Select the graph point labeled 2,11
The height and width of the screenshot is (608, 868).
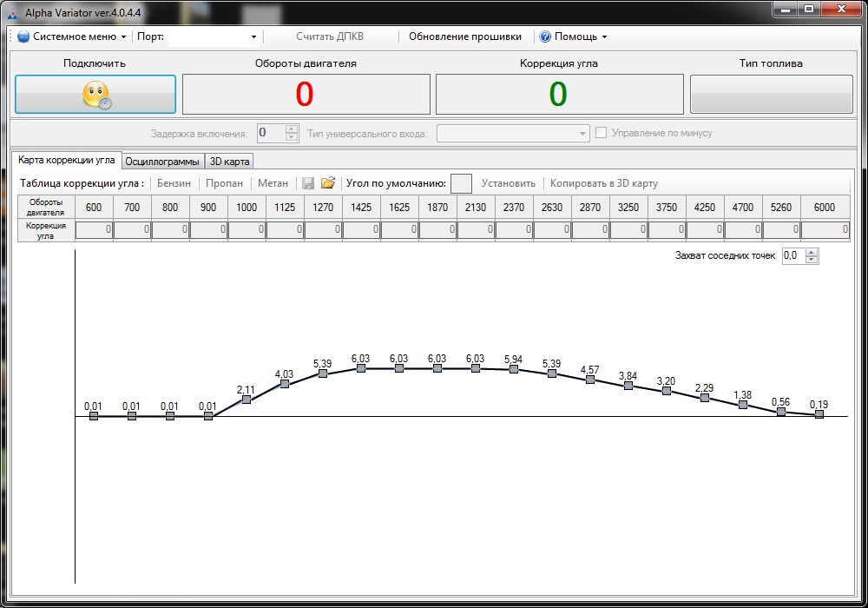coord(247,400)
